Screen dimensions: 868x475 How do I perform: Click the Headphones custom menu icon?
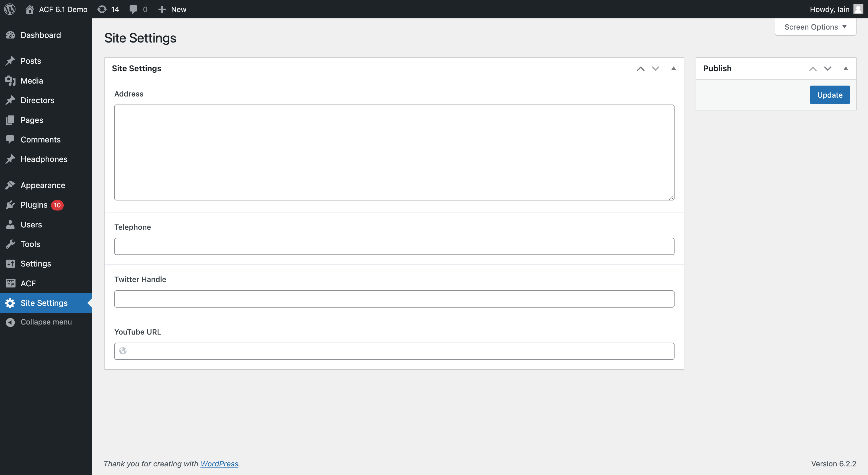point(10,159)
